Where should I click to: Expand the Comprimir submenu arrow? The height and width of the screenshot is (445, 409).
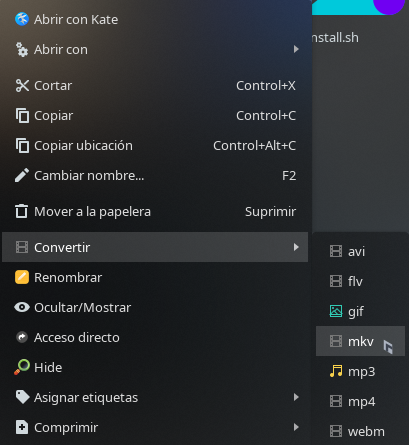[296, 427]
